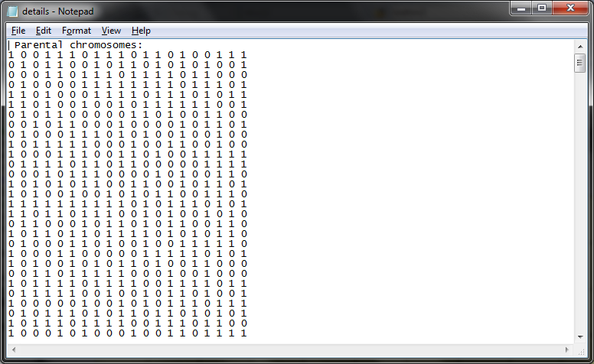Click the vertical scrollbar down arrow
594x364 pixels.
(x=580, y=337)
